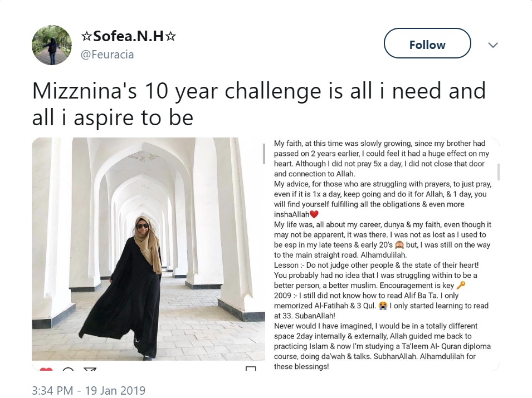The height and width of the screenshot is (398, 532).
Task: Click the red heart like icon
Action: [x=46, y=369]
